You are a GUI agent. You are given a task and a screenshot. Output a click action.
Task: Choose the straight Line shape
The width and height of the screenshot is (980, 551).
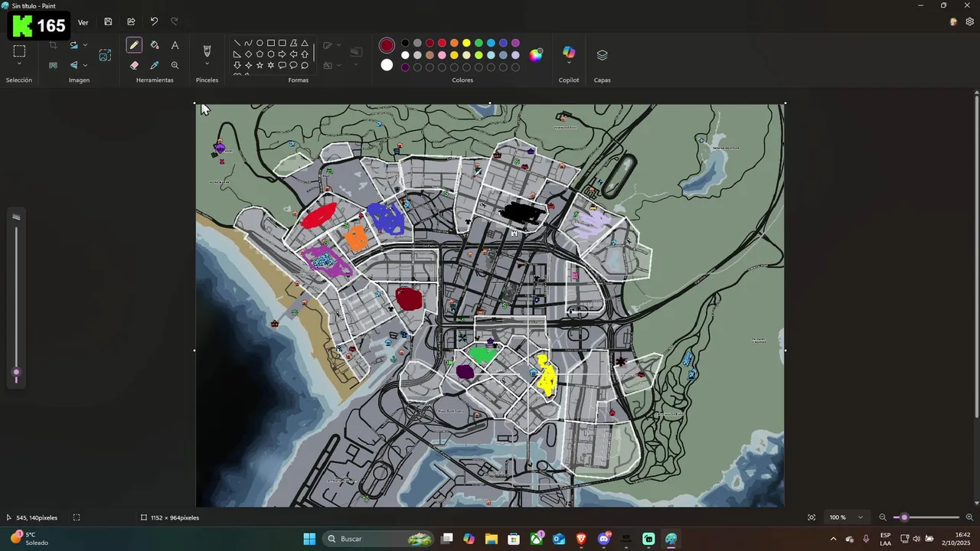(237, 43)
